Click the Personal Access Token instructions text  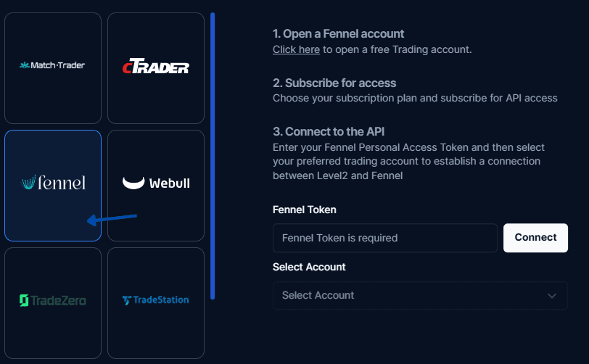click(408, 161)
